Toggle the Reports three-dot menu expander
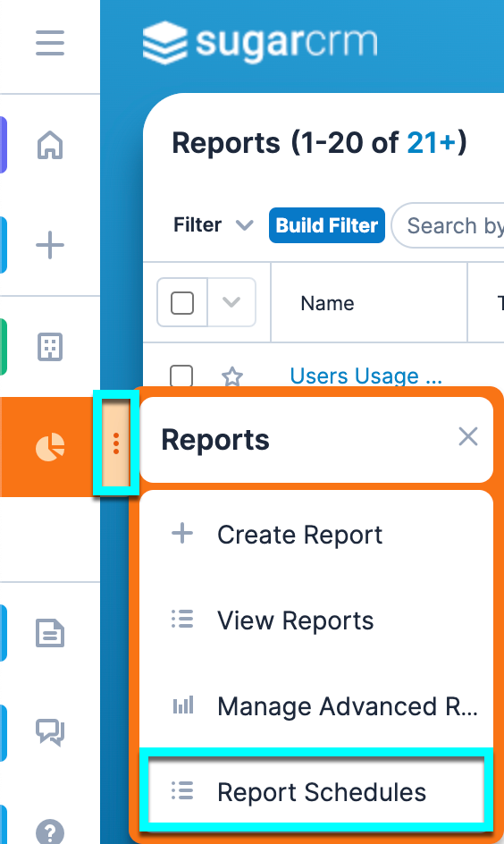Viewport: 504px width, 844px height. [x=116, y=443]
